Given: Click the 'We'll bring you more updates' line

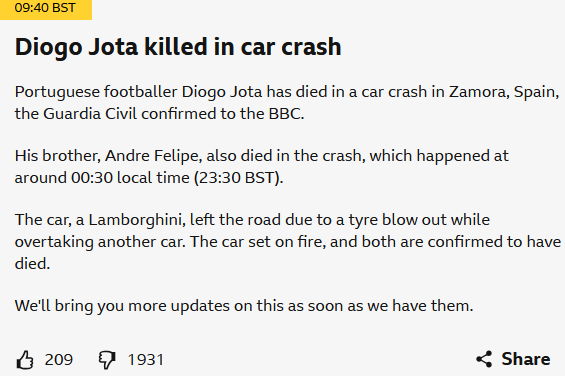Looking at the screenshot, I should pos(244,306).
